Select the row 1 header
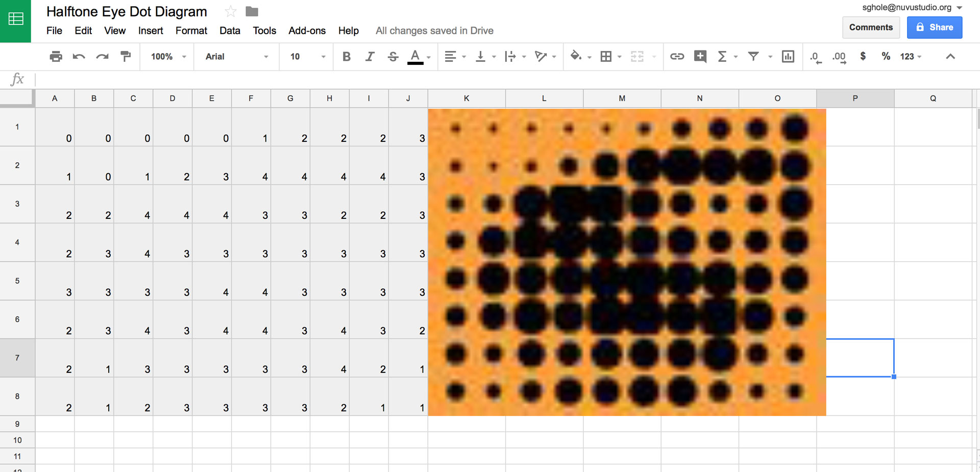The image size is (980, 472). pyautogui.click(x=17, y=127)
